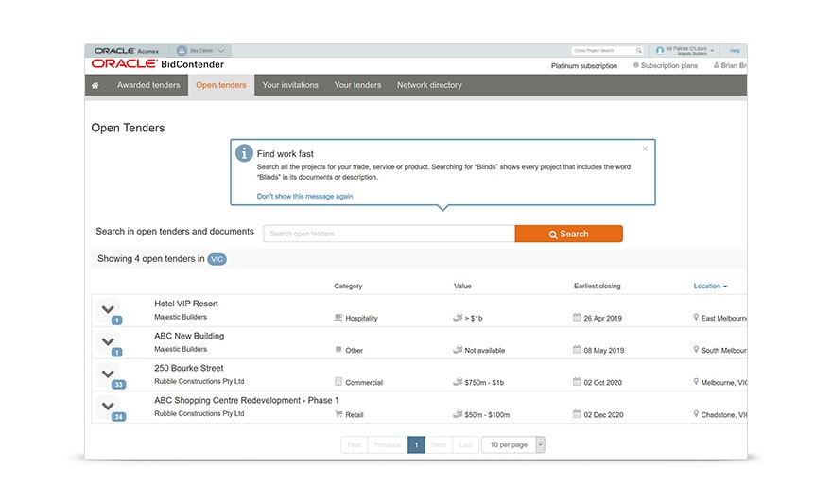Click the Previous pagination button
832x504 pixels.
[388, 444]
